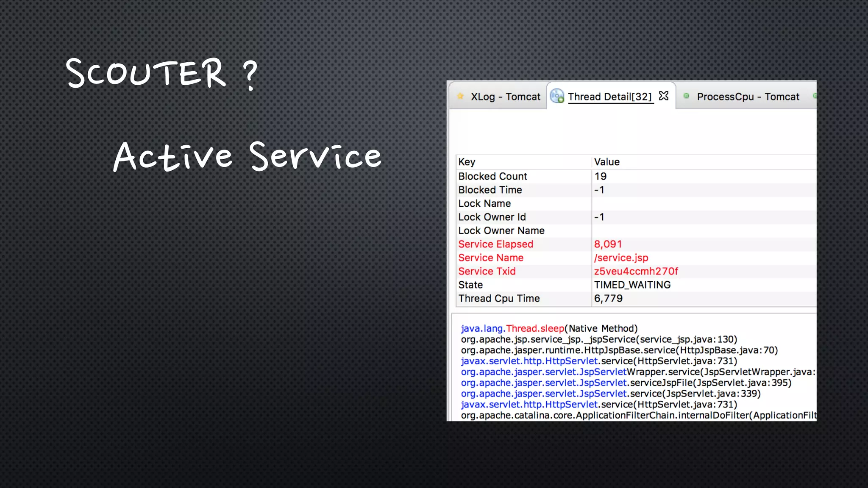
Task: Select the Service Name row key
Action: click(491, 258)
